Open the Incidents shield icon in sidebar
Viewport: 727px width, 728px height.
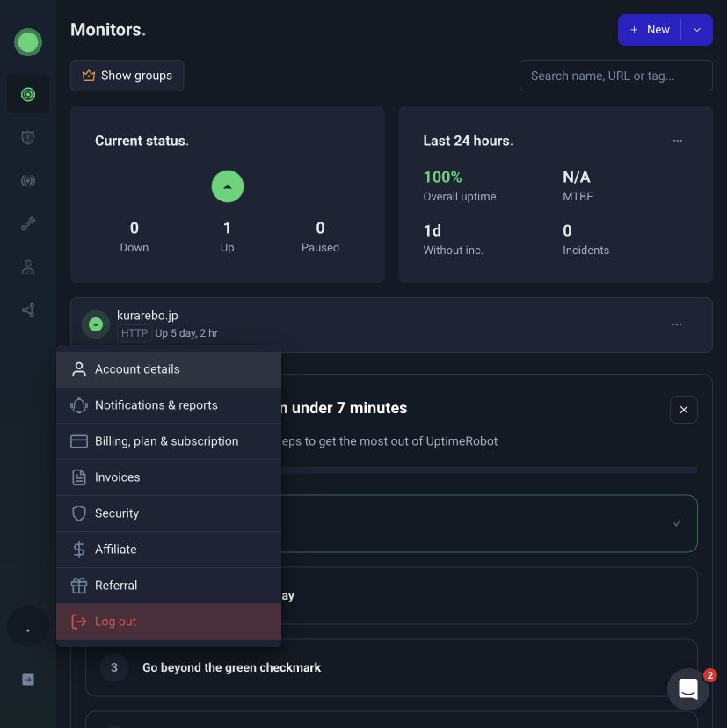click(28, 137)
